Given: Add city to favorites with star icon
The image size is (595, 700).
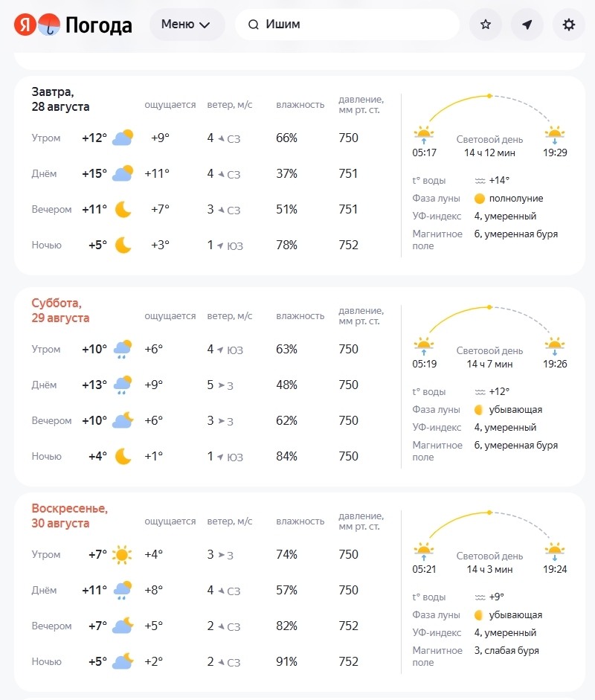Looking at the screenshot, I should [x=485, y=25].
